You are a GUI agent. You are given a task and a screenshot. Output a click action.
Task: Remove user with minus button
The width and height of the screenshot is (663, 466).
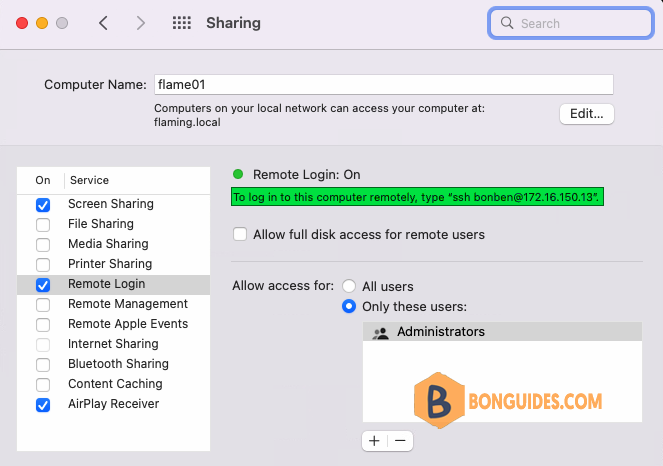(x=400, y=441)
